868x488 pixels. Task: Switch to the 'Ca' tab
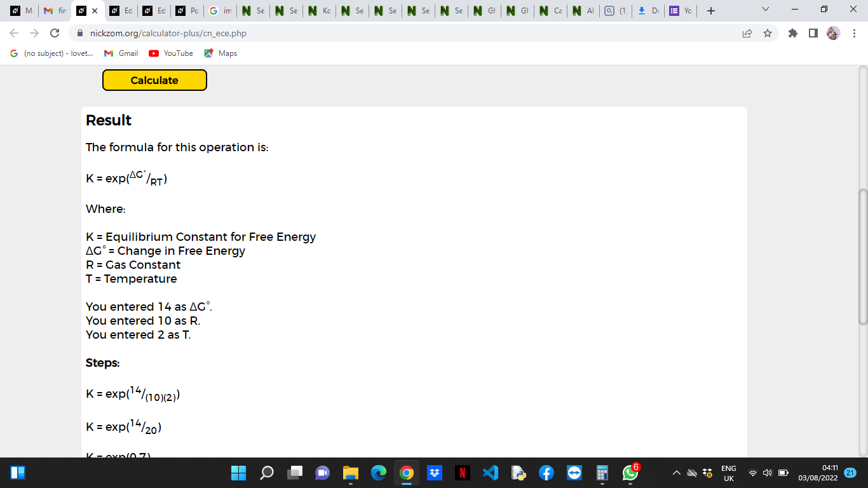550,11
